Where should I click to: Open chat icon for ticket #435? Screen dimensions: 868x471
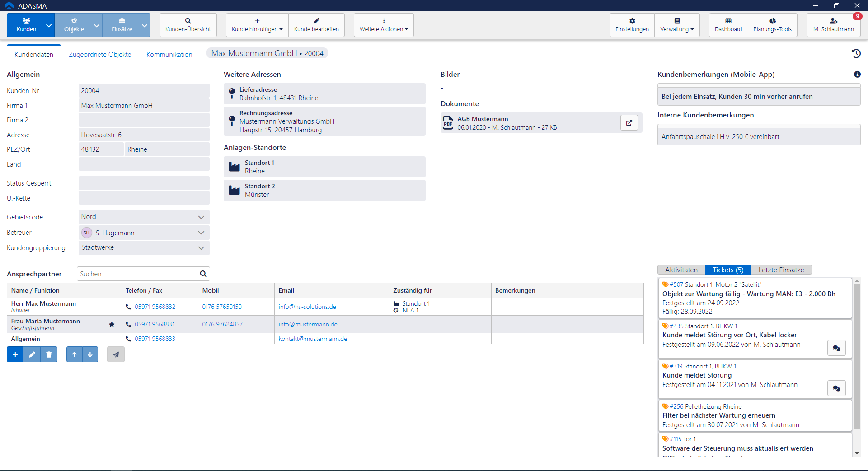(836, 348)
